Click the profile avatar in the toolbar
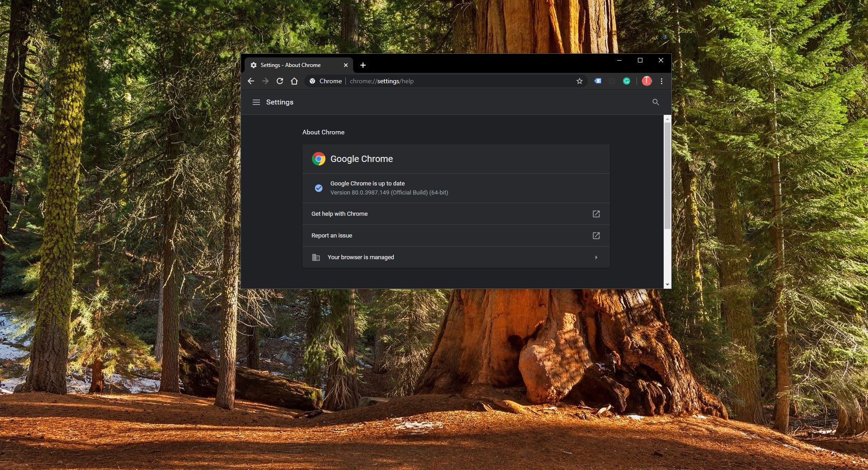Viewport: 868px width, 470px height. point(647,81)
